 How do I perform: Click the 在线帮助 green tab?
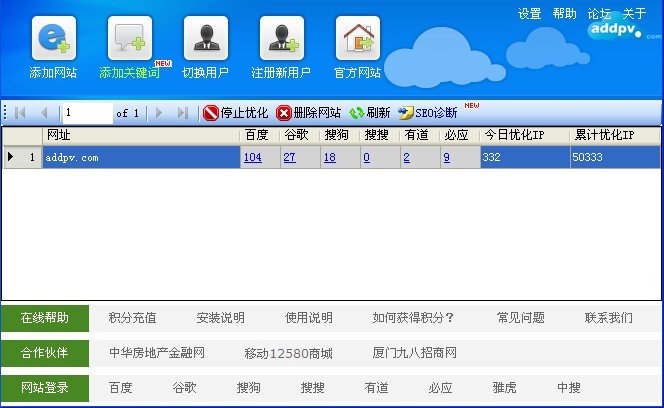click(x=45, y=318)
